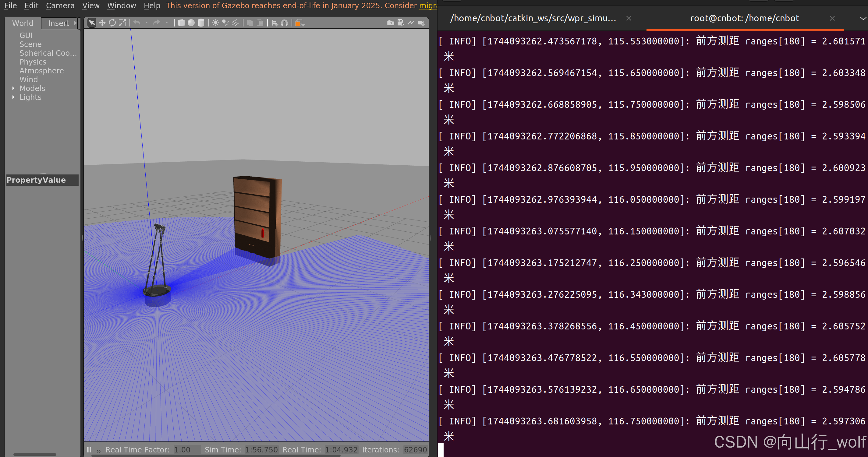Close the root@cnbot terminal tab

click(x=832, y=18)
